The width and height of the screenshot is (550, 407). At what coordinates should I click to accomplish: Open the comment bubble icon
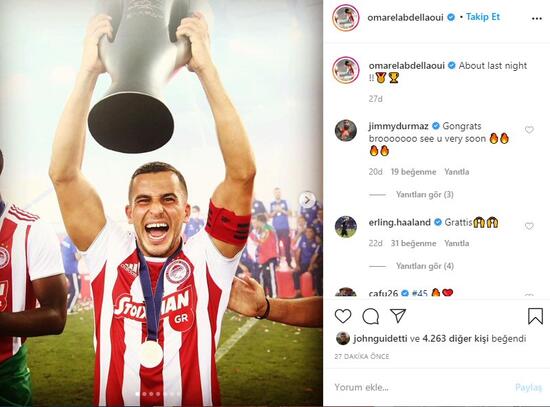[370, 316]
